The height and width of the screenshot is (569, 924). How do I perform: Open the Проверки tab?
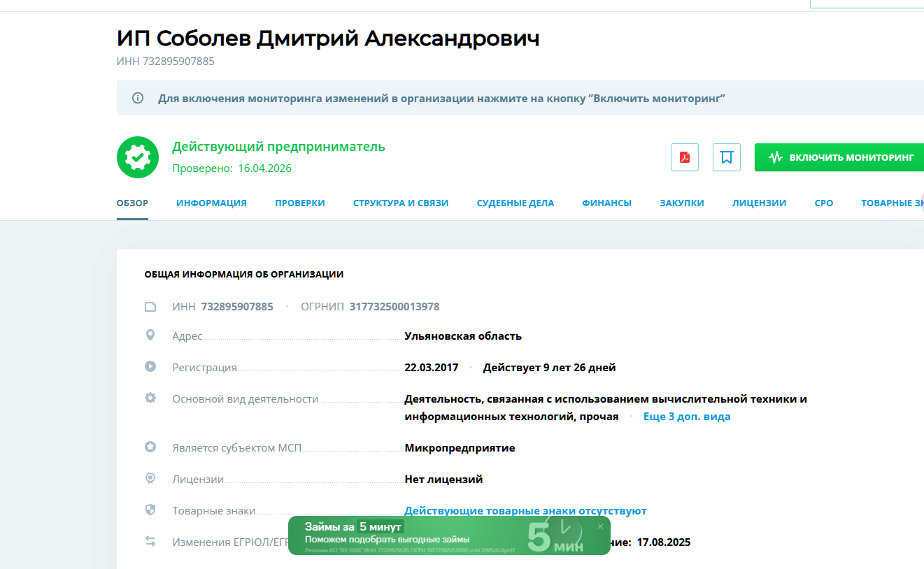point(300,203)
